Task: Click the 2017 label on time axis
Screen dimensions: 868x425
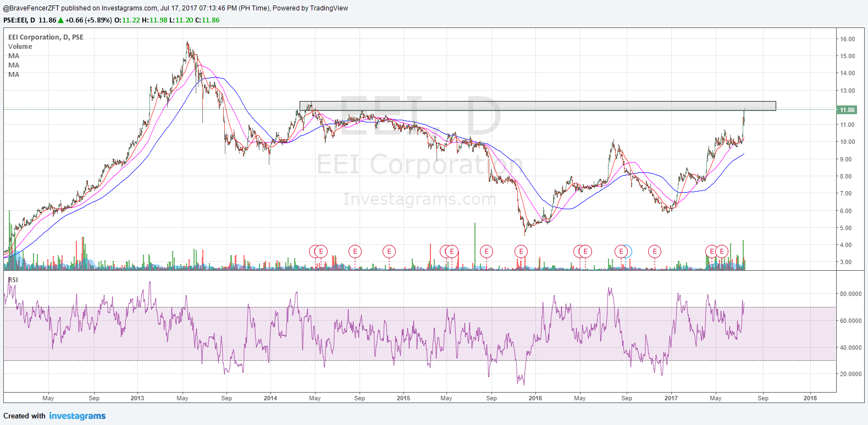Action: coord(671,398)
